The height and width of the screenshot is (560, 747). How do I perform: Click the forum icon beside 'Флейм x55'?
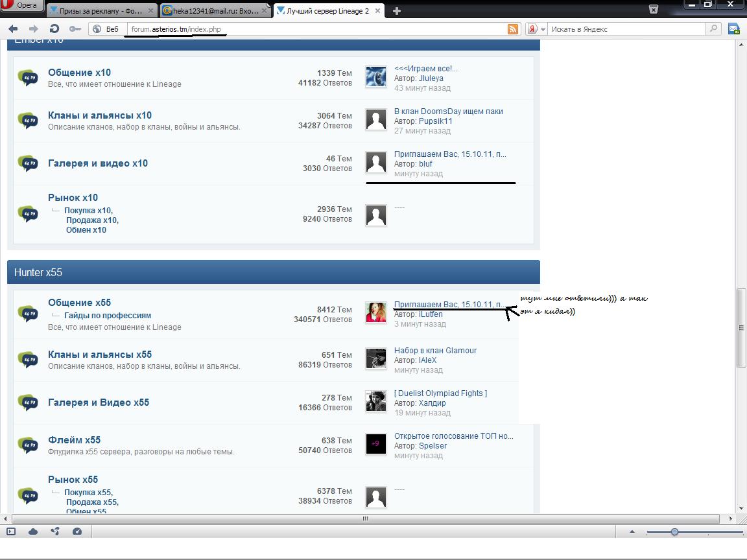click(x=28, y=445)
